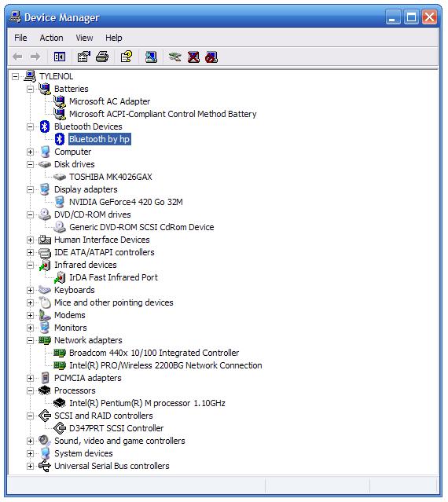Collapse the Infrared devices category
448x502 pixels.
tap(30, 265)
